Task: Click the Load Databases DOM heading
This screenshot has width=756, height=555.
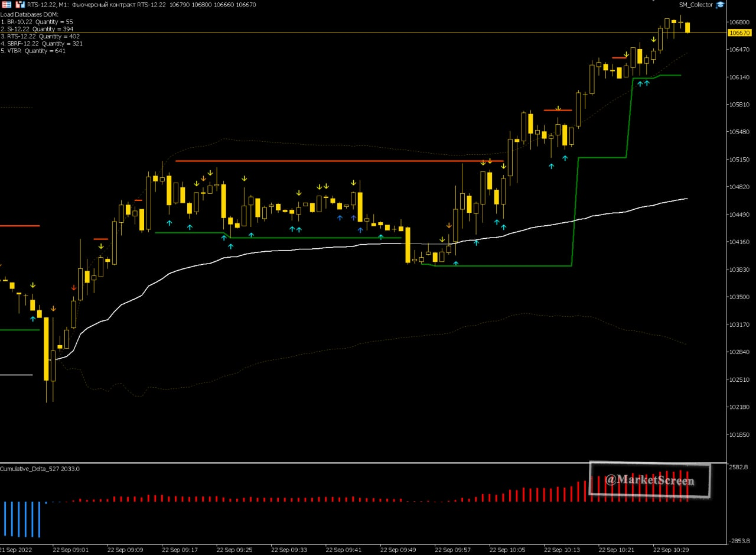Action: [30, 14]
